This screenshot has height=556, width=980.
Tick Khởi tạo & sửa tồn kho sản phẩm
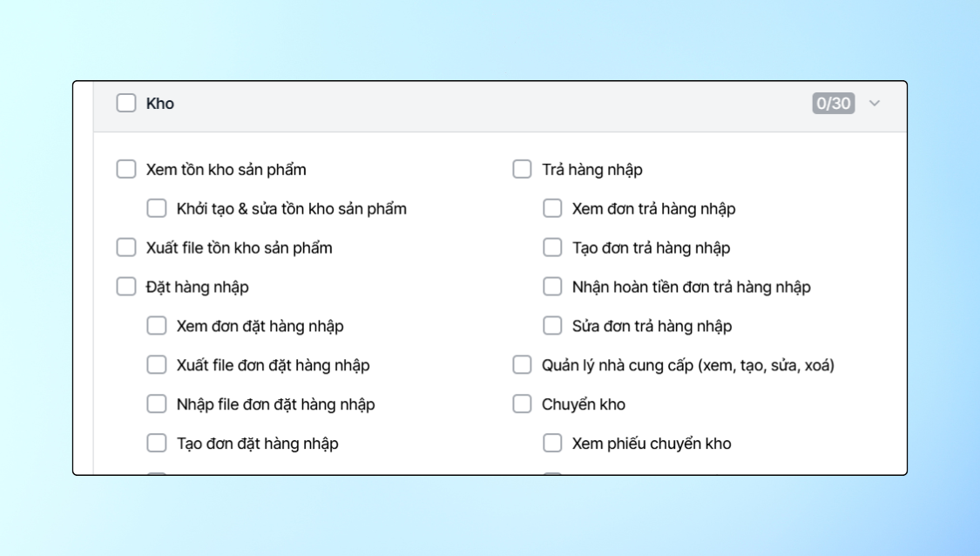point(157,208)
